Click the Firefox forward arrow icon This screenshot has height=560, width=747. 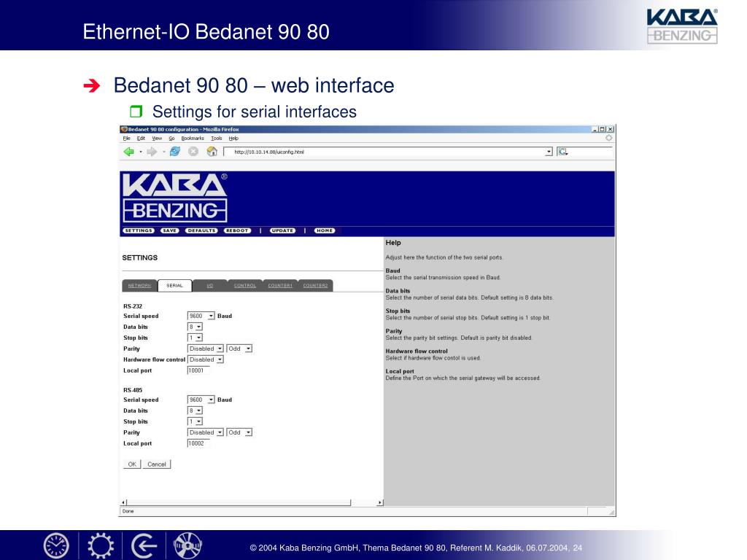pos(152,152)
